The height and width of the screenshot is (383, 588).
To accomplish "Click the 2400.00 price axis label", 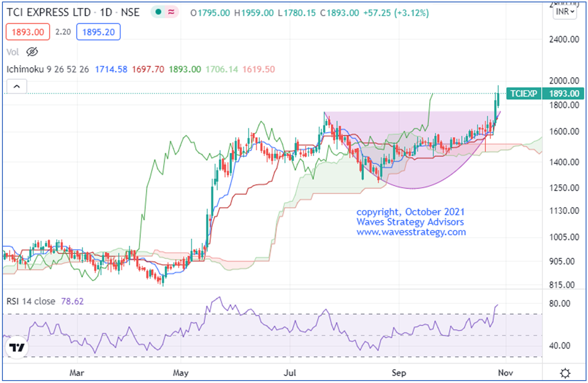I will (x=563, y=39).
